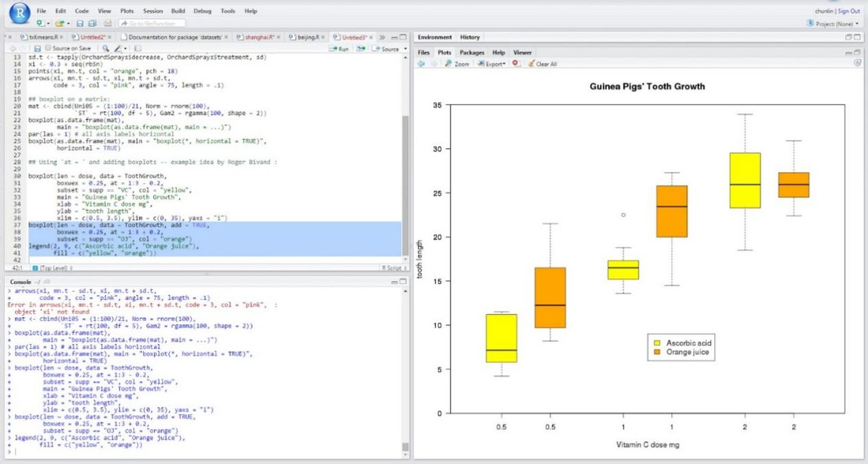Screen dimensions: 868x464
Task: Enable the Source on Save checkbox
Action: tap(48, 48)
